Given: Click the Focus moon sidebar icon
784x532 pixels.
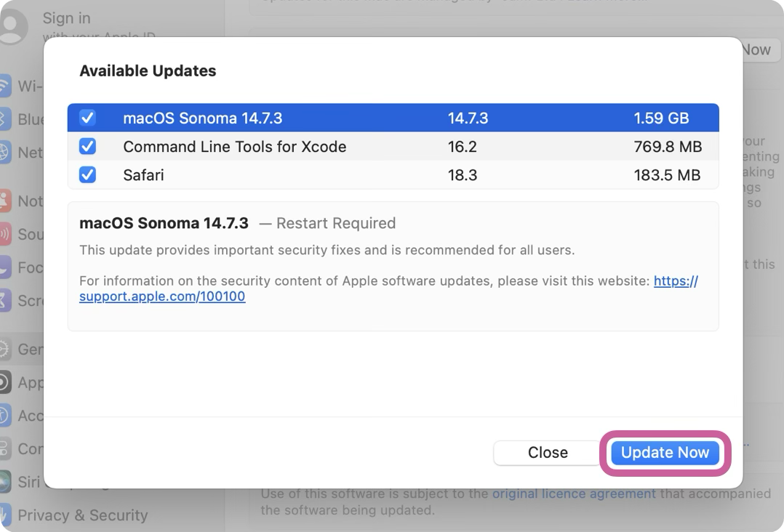Looking at the screenshot, I should pos(4,267).
